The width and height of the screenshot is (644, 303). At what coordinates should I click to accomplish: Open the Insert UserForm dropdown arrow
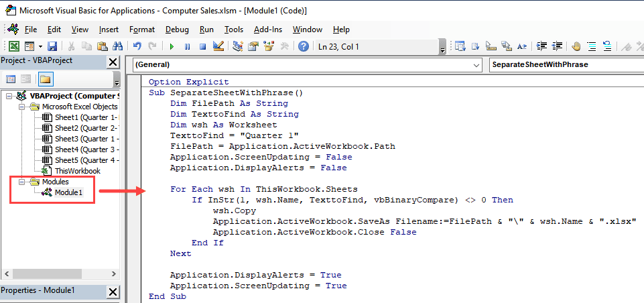[40, 46]
